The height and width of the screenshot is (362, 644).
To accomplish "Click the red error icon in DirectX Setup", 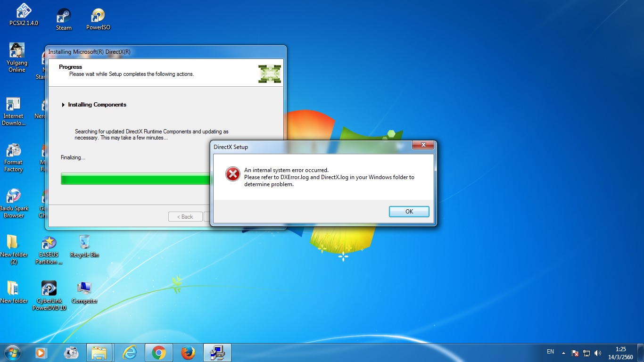I will (x=233, y=174).
